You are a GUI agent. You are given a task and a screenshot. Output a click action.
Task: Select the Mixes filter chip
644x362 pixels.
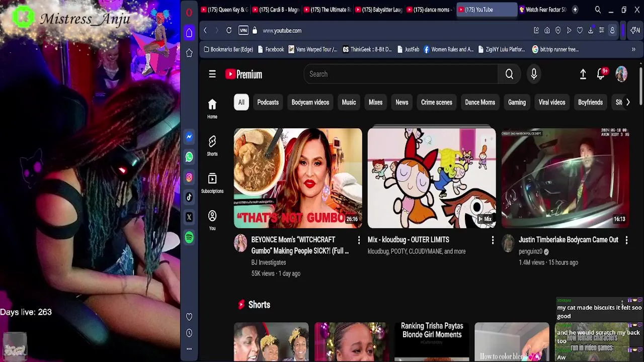click(x=375, y=103)
